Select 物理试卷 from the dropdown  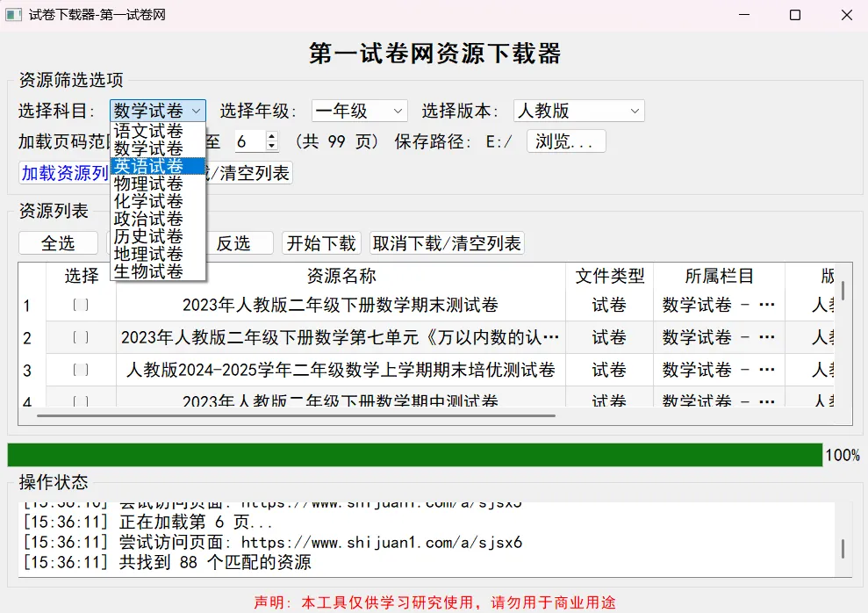click(x=158, y=184)
